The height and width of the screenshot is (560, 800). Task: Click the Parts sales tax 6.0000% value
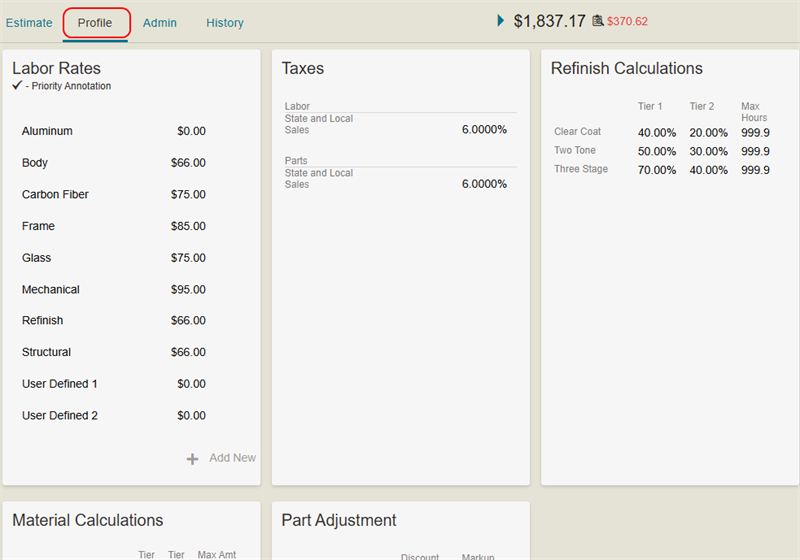click(484, 184)
